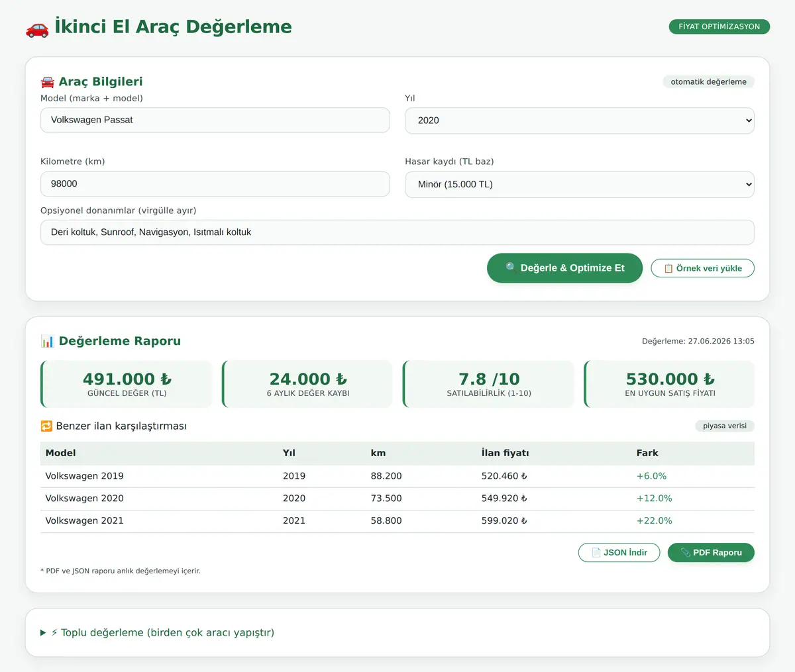Click the otomatik değerleme tag
The image size is (795, 672).
(708, 82)
